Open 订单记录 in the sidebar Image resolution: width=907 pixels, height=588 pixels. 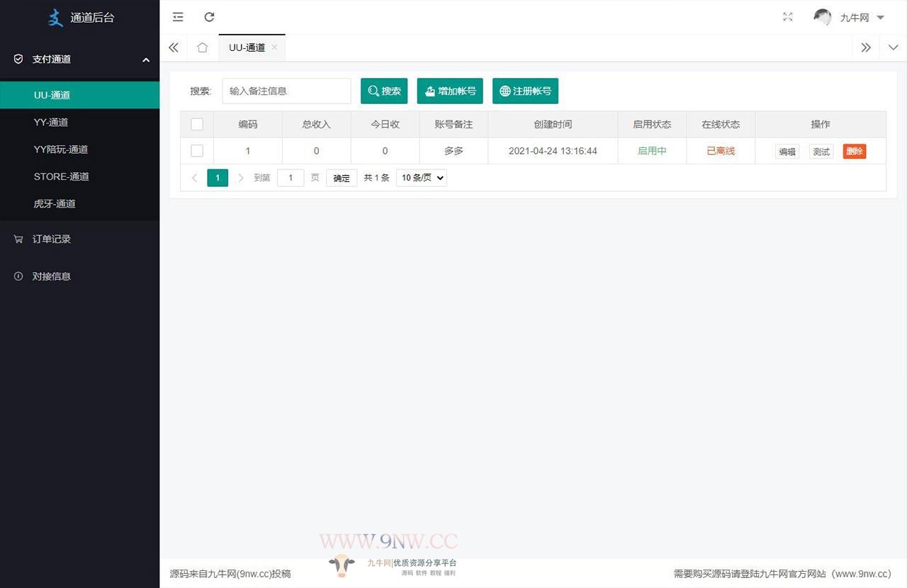pyautogui.click(x=79, y=239)
